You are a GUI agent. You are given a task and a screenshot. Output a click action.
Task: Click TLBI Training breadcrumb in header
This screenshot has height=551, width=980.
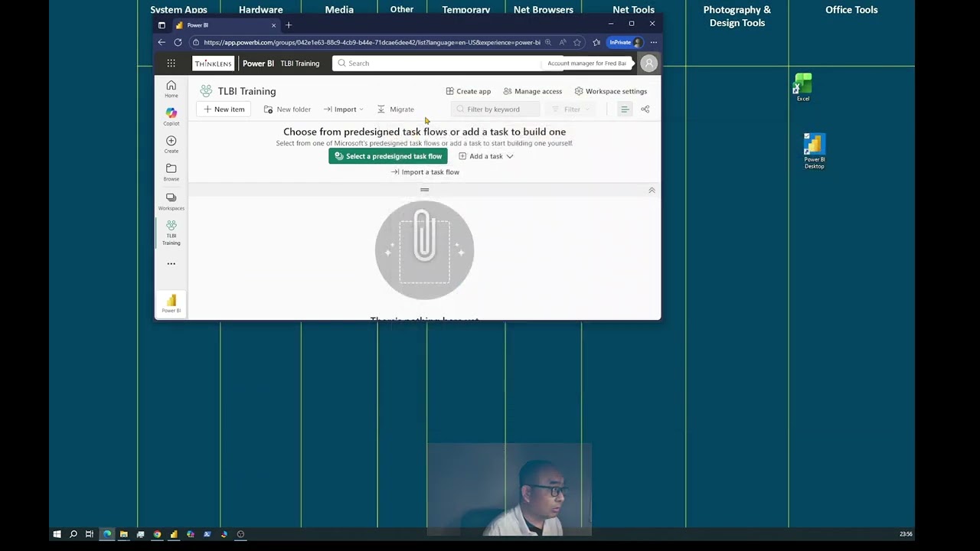pyautogui.click(x=299, y=64)
